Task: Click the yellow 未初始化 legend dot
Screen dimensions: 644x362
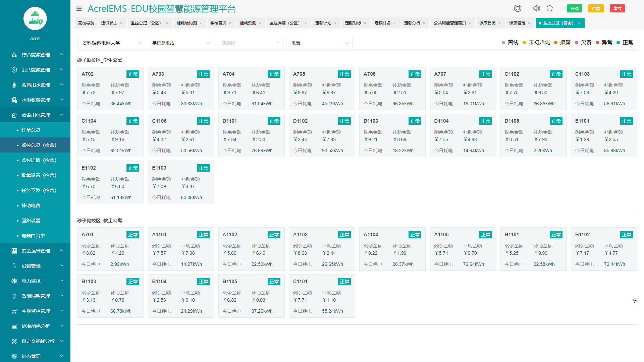Action: [x=524, y=43]
